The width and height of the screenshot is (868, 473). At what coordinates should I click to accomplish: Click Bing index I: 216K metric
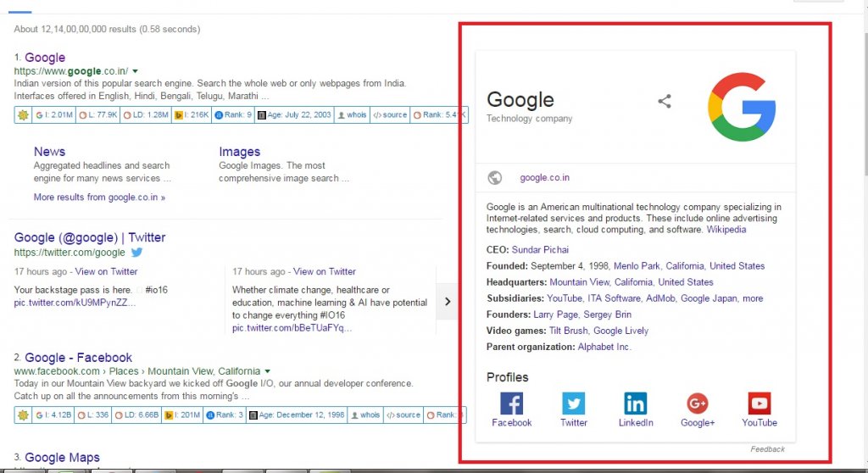point(192,115)
